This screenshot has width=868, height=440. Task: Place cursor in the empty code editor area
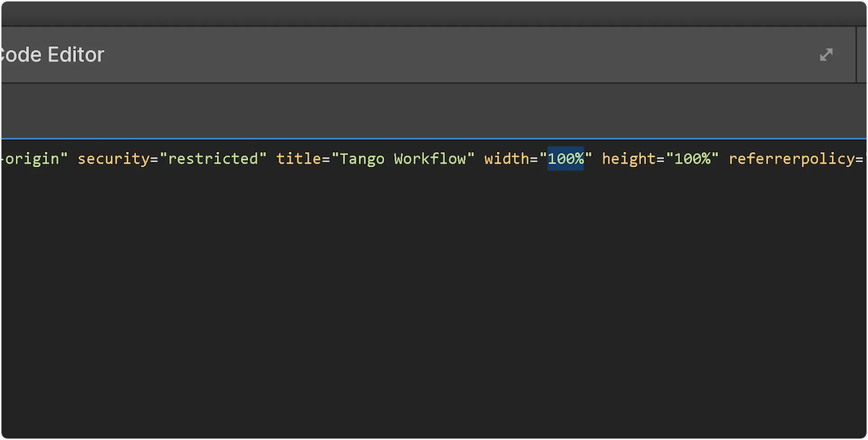click(x=434, y=304)
